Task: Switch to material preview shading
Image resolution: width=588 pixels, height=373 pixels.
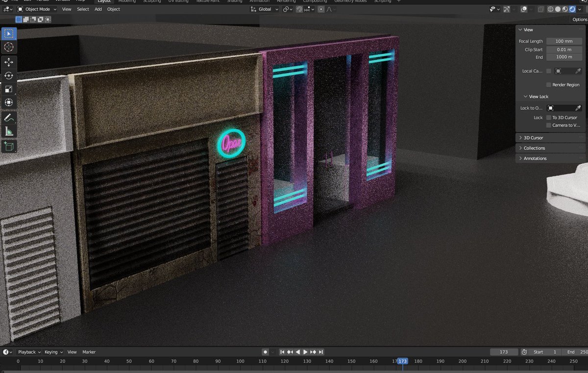Action: (565, 9)
